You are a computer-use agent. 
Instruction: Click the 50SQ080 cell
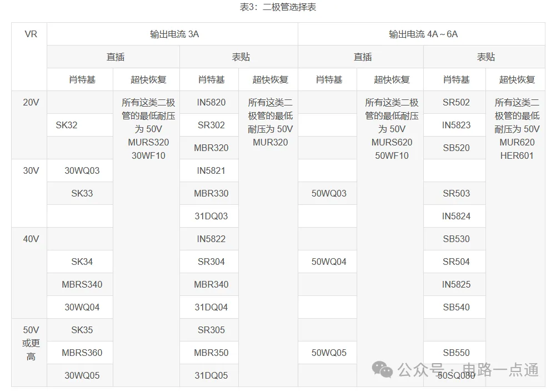pos(454,375)
